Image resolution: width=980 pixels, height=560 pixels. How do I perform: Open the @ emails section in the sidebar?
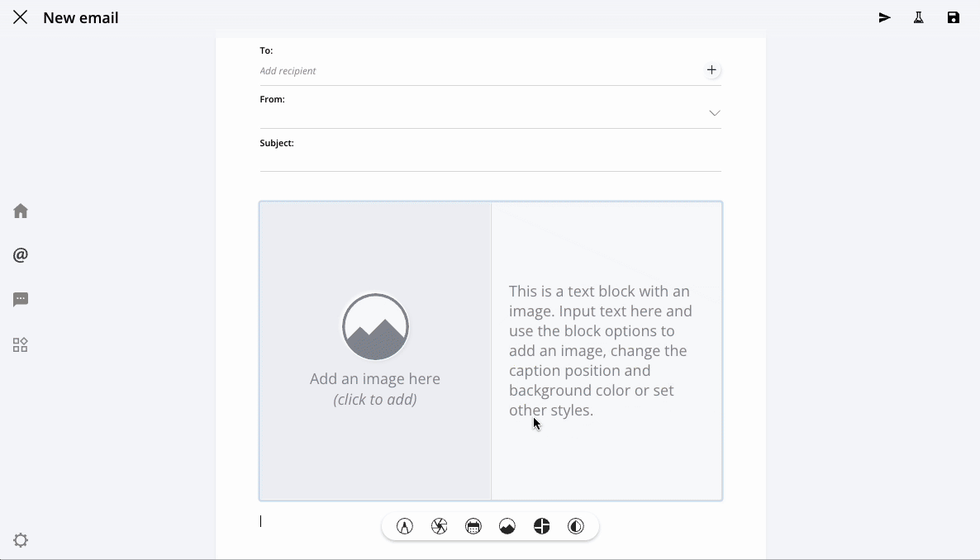click(21, 255)
